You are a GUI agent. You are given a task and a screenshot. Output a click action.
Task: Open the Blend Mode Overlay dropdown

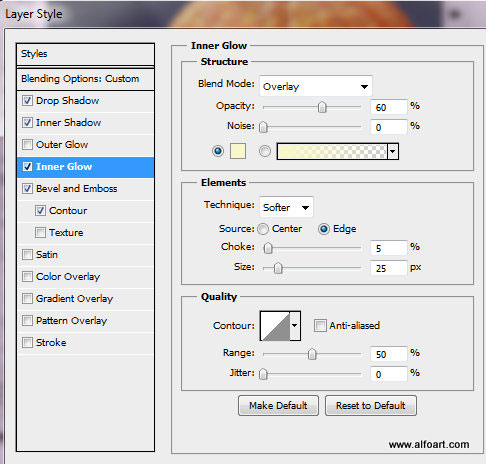pyautogui.click(x=316, y=86)
